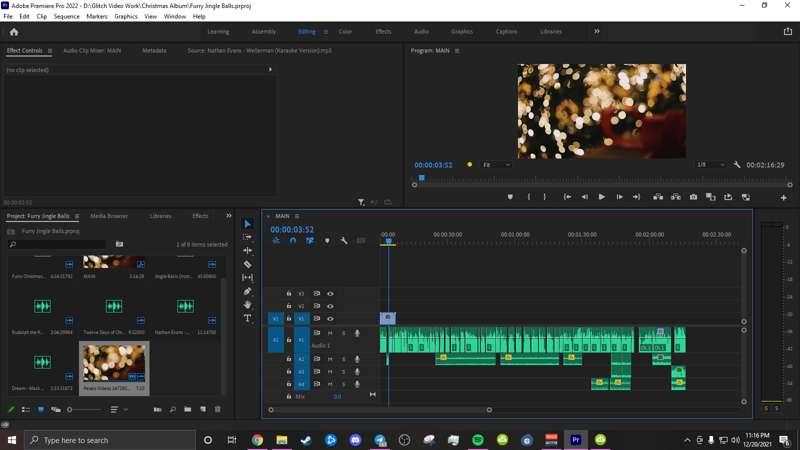
Task: Click Mark In button in Program monitor
Action: pos(529,197)
